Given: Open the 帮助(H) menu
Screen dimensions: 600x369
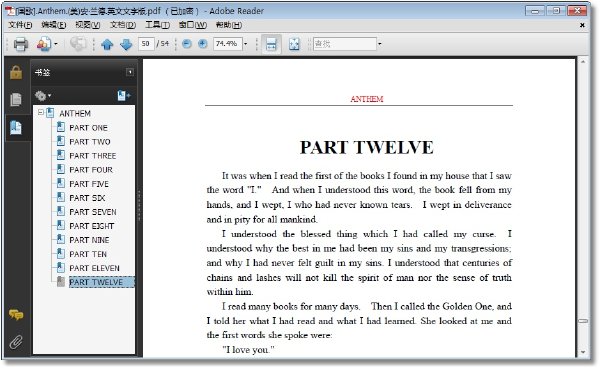Looking at the screenshot, I should [x=228, y=25].
